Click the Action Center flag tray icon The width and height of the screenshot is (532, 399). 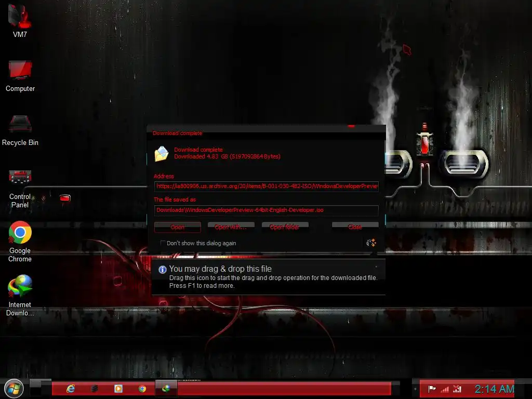click(432, 389)
